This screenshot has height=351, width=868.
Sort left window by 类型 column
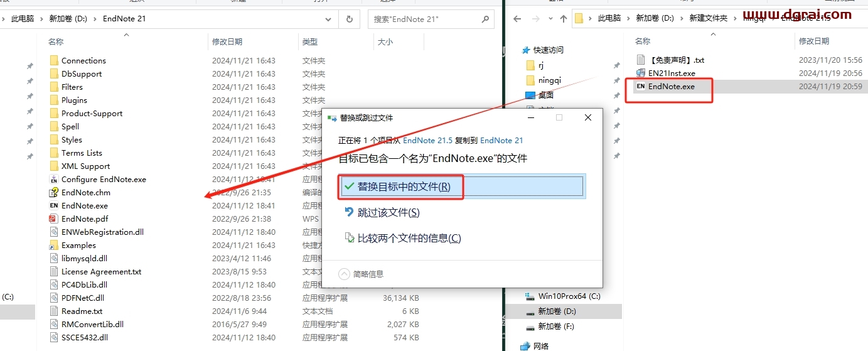[310, 42]
